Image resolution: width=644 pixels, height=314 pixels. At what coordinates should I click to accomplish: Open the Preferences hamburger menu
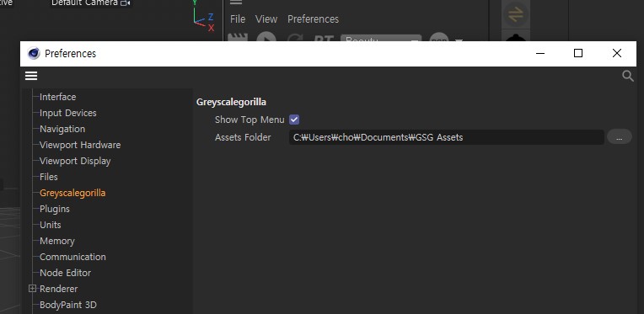pos(31,76)
